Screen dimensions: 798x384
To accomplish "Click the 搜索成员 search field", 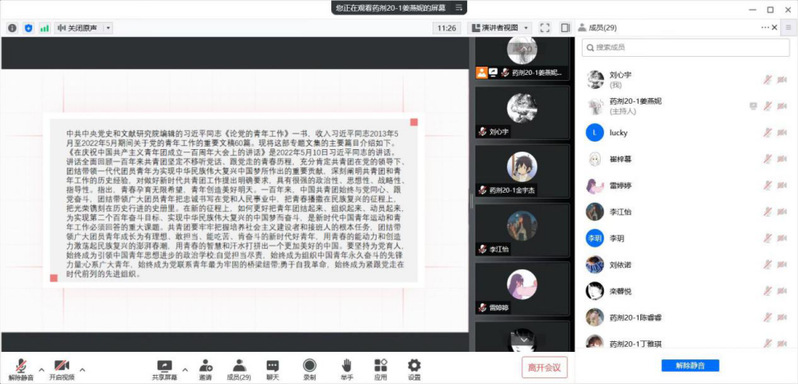I will pyautogui.click(x=686, y=47).
